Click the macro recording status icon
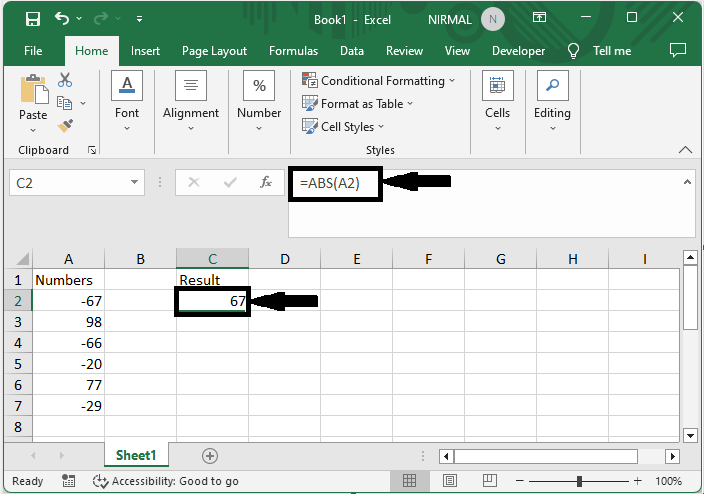This screenshot has width=704, height=494. coord(68,481)
